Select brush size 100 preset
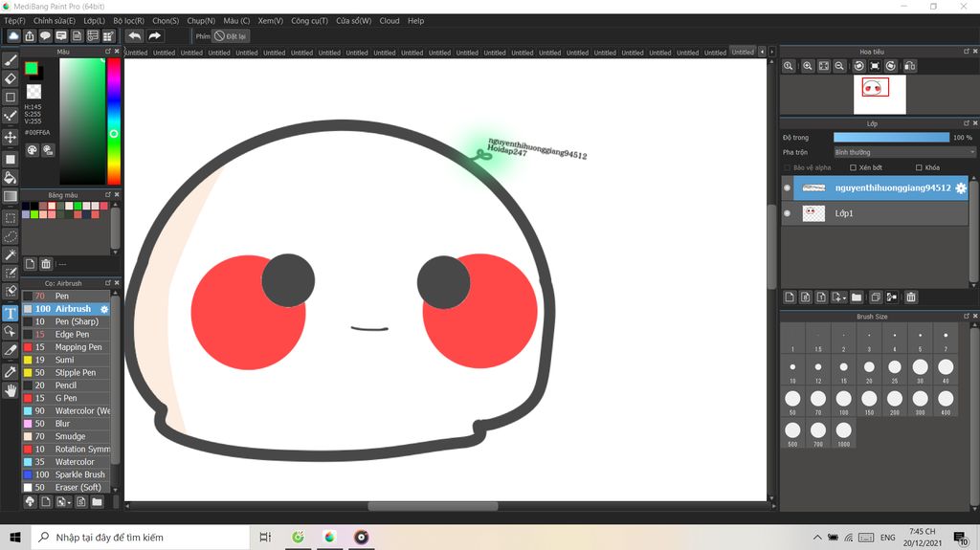 [844, 402]
